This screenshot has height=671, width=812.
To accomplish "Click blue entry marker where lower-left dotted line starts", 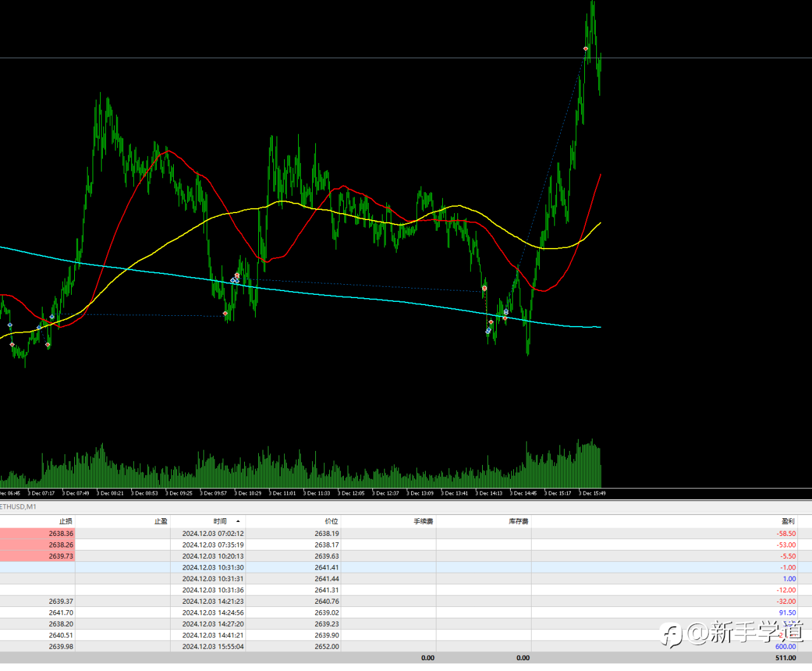I will click(52, 317).
